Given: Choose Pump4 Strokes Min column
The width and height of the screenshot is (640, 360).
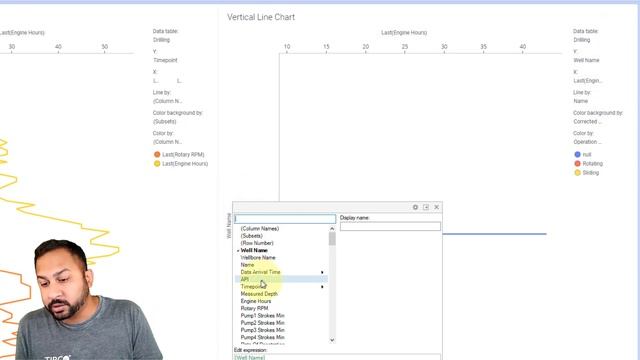Looking at the screenshot, I should pyautogui.click(x=262, y=338).
